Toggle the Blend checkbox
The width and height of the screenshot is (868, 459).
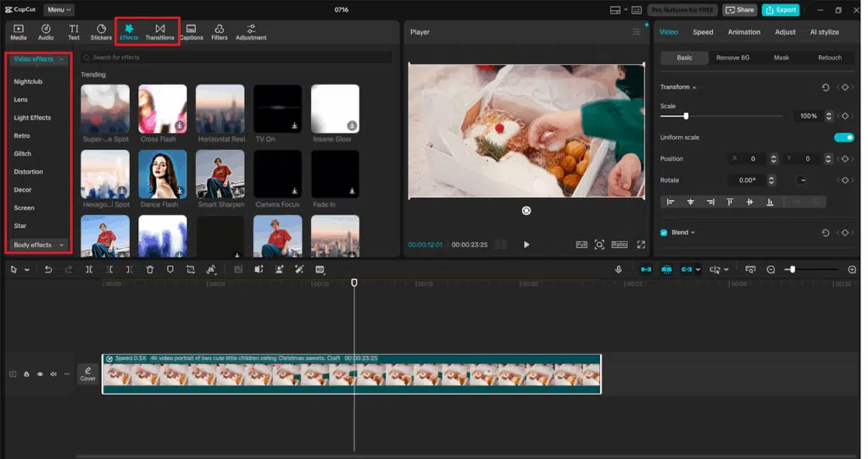[x=665, y=233]
